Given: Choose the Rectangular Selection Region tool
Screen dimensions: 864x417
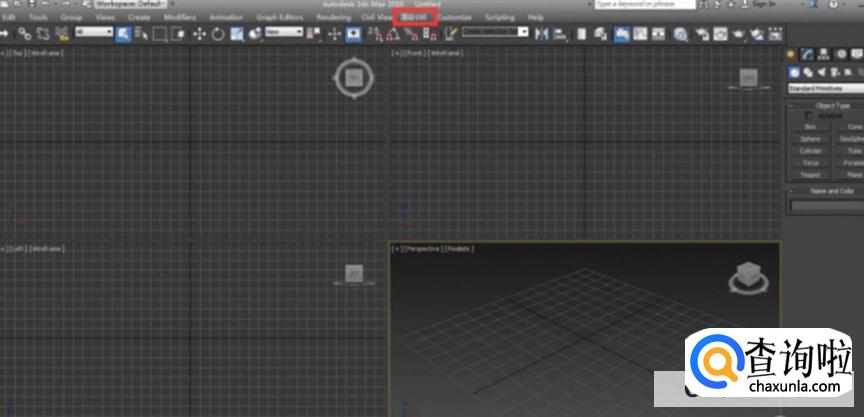Looking at the screenshot, I should point(160,34).
